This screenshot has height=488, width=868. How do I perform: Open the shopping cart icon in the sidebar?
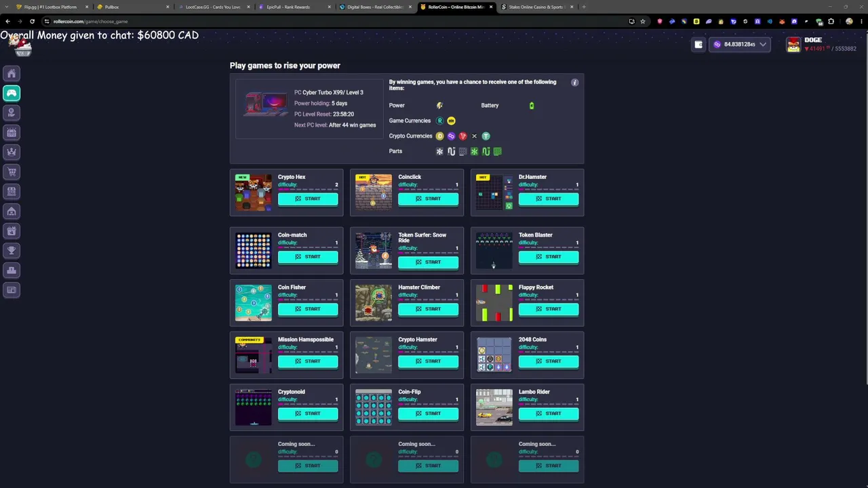(x=12, y=171)
